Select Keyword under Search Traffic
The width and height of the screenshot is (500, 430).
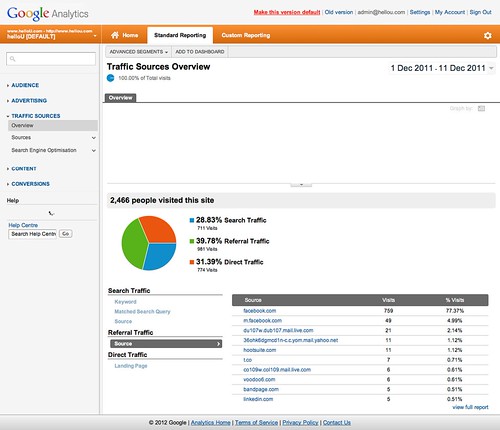125,302
